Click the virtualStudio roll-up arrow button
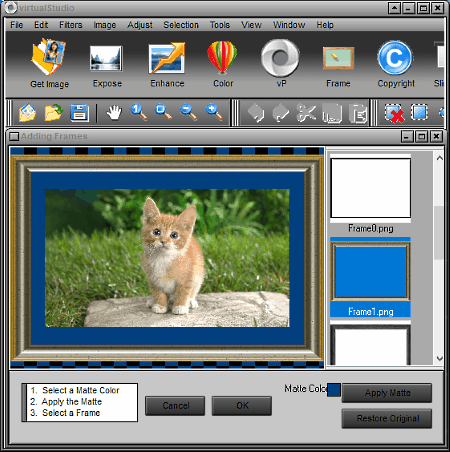This screenshot has width=450, height=452. coord(394,8)
